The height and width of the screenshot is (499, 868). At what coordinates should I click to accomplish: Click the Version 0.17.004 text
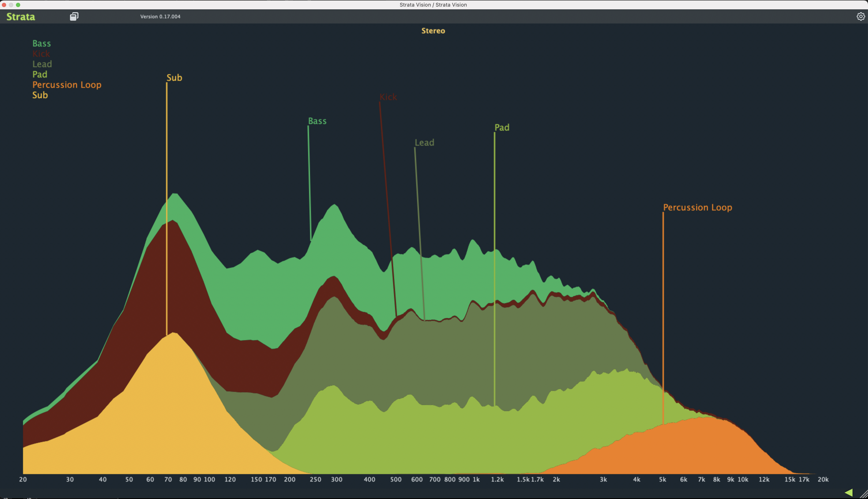pos(160,16)
